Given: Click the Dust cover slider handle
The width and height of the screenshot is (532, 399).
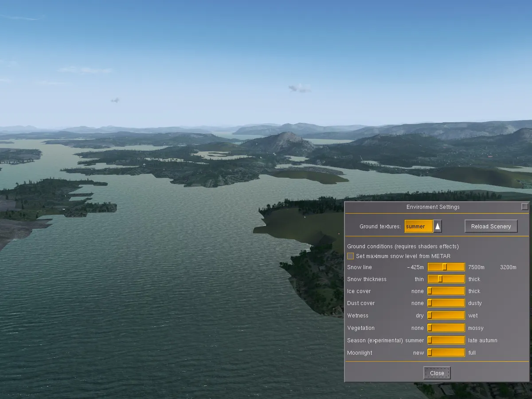Looking at the screenshot, I should coord(430,303).
